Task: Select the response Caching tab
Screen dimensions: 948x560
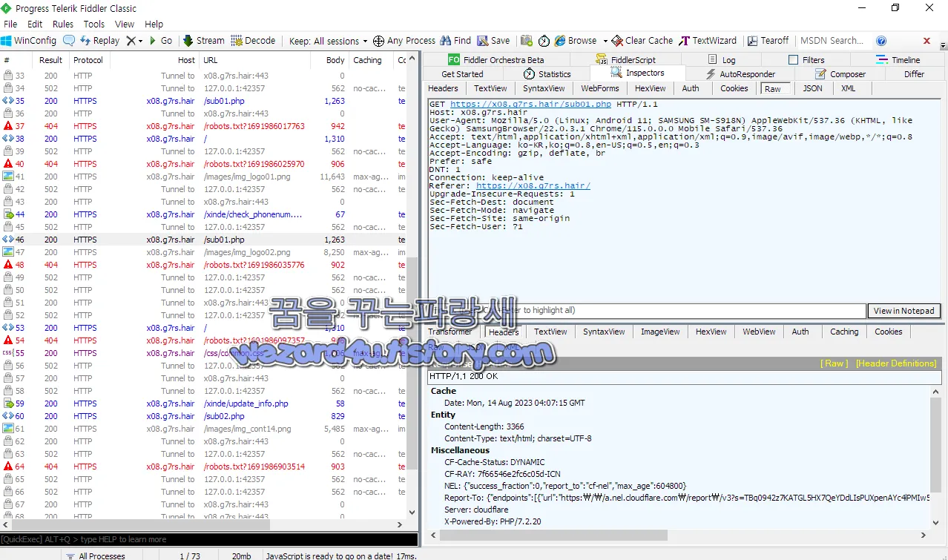Action: click(x=844, y=332)
